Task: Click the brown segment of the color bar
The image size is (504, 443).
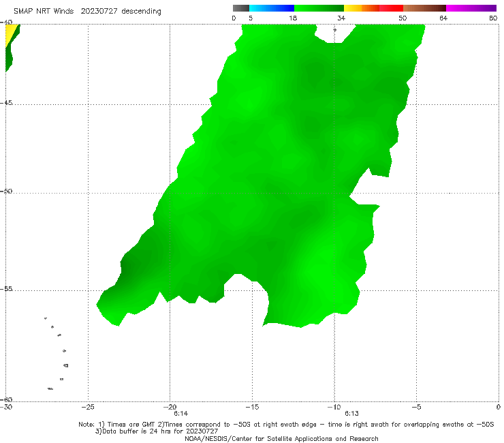Action: pyautogui.click(x=424, y=8)
